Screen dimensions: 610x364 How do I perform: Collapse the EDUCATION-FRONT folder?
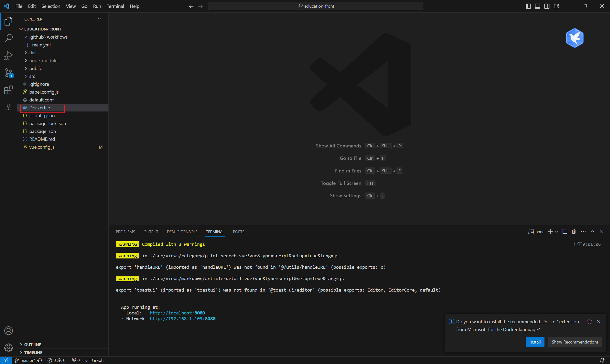21,29
